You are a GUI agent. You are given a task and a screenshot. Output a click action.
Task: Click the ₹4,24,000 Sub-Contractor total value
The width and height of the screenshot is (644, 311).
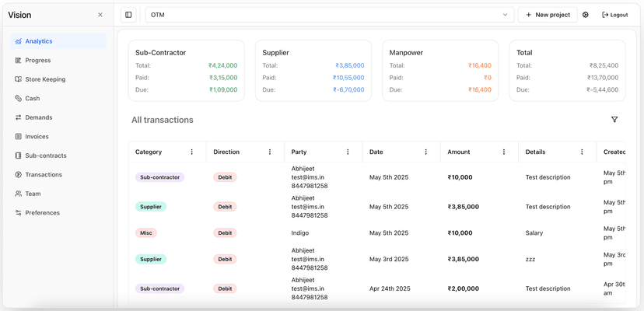222,65
